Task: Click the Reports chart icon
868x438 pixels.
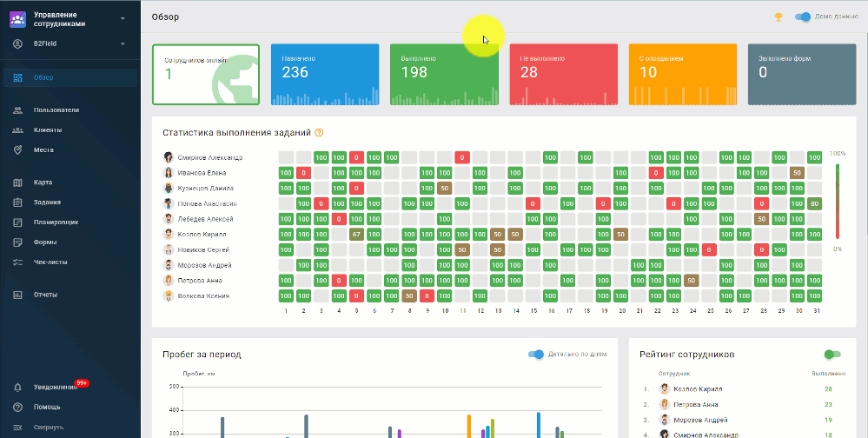Action: [17, 295]
